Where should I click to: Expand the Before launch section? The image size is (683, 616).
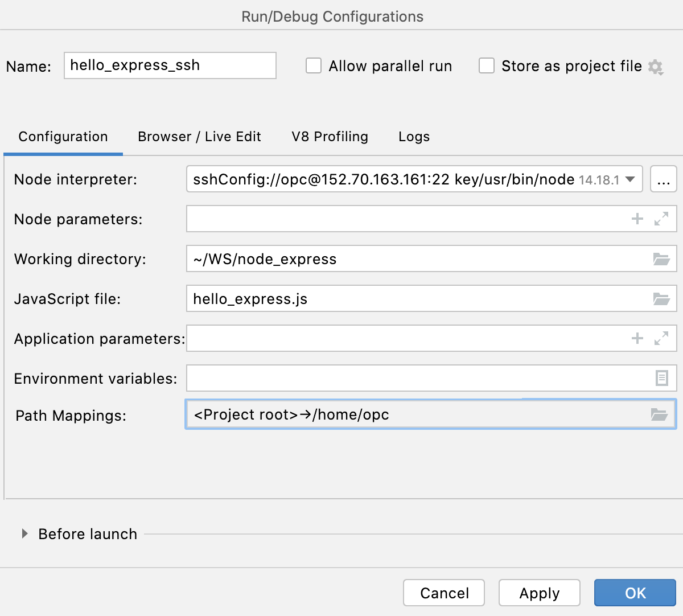(24, 533)
